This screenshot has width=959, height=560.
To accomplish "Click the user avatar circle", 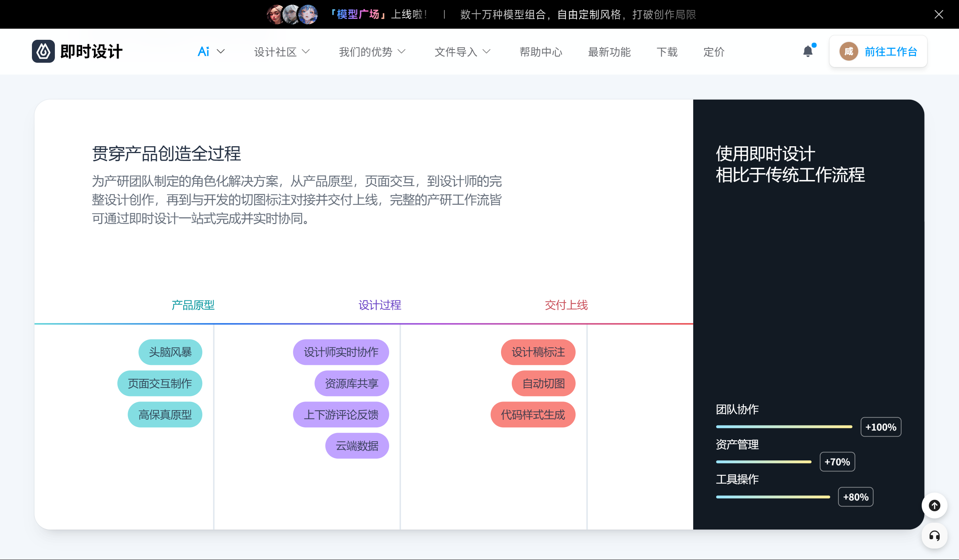I will (x=849, y=51).
